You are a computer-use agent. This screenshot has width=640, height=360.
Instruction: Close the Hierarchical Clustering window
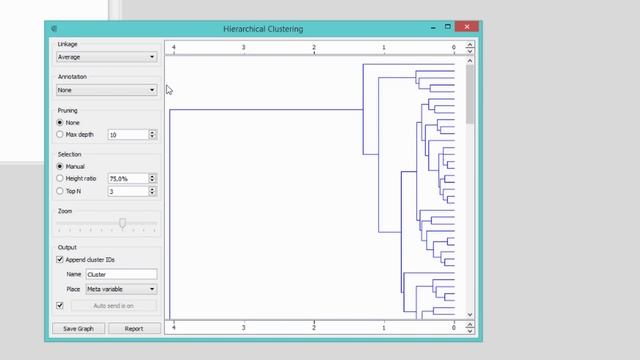(x=467, y=27)
